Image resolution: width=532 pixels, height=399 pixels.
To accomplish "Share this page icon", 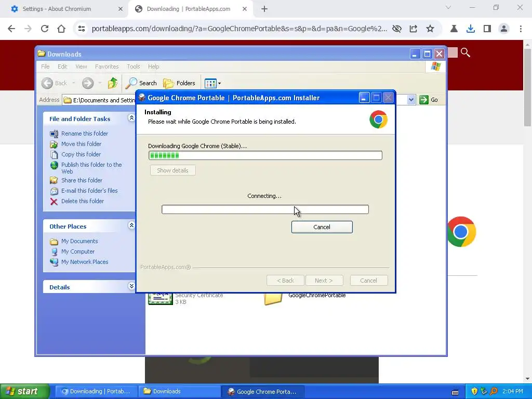I will pos(413,29).
